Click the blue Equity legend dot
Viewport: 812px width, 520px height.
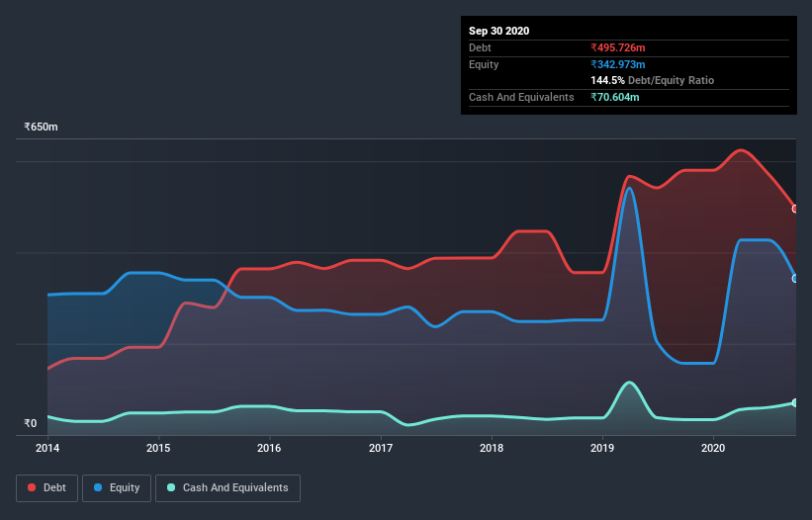98,487
